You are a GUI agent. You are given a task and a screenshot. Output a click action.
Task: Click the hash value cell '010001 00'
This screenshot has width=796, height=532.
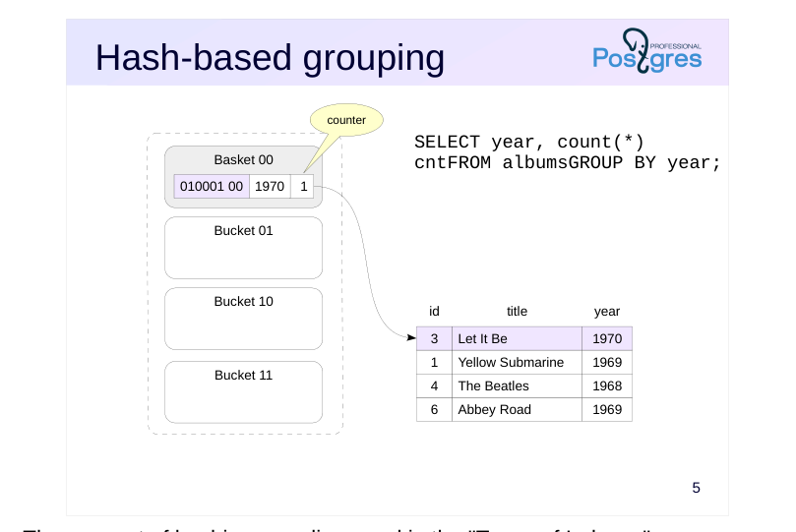[x=212, y=186]
